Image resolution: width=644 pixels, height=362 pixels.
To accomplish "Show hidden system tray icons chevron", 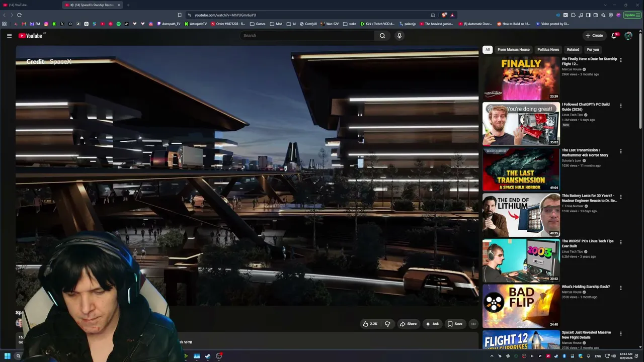I will pos(492,356).
